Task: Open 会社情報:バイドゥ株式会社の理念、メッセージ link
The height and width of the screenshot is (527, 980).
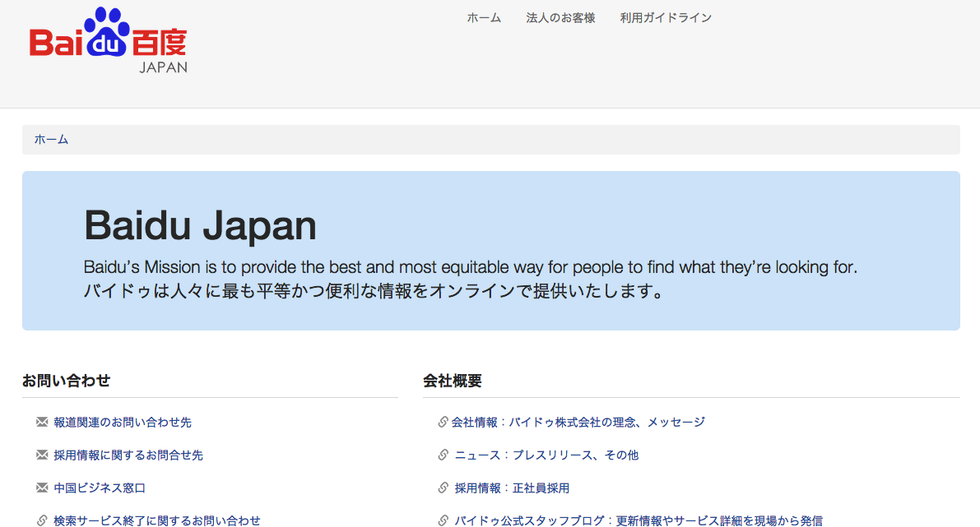Action: pos(578,422)
